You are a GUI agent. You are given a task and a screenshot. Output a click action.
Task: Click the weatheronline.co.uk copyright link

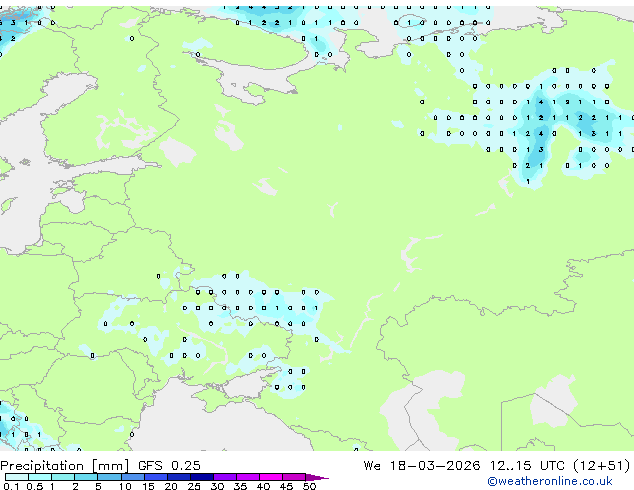(550, 481)
